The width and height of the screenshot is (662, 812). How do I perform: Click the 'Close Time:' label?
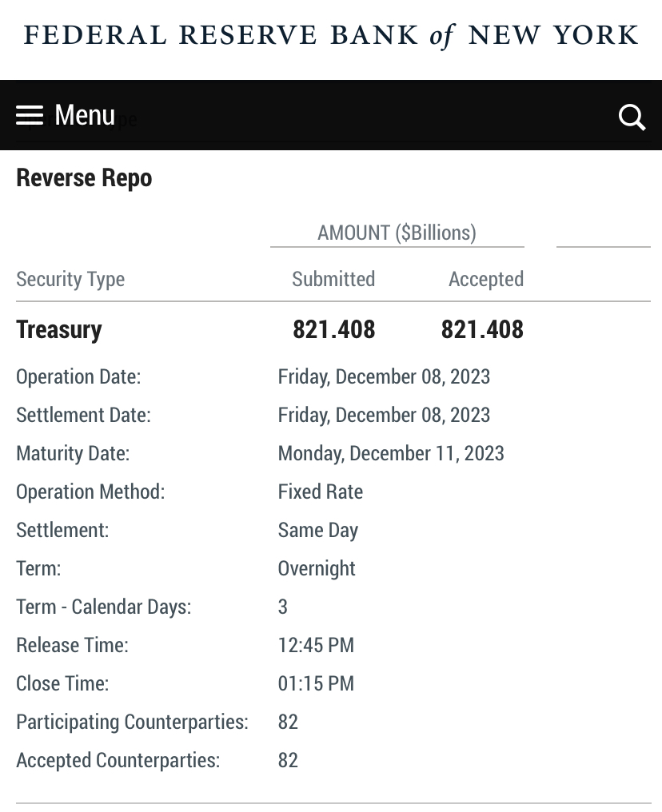[62, 683]
